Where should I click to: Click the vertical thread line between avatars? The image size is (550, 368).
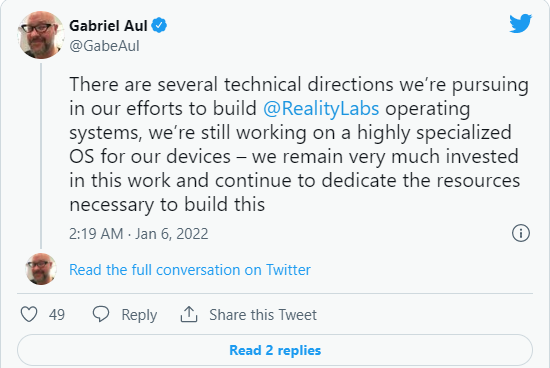[x=41, y=156]
